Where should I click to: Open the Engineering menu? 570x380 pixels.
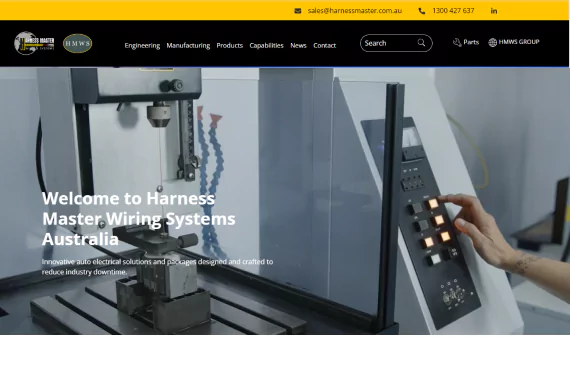(x=142, y=45)
